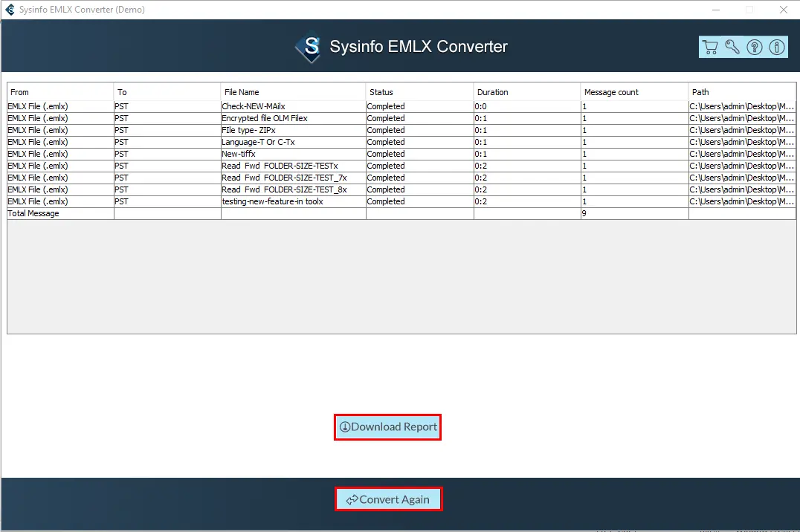Click the Message count column header
Screen dimensions: 800x532
pyautogui.click(x=611, y=92)
